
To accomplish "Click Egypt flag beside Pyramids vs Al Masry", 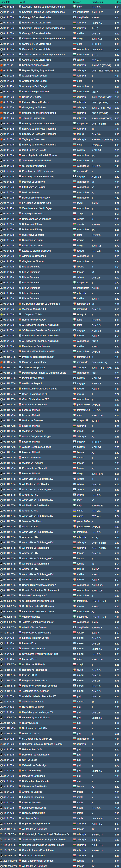I will 20,378.
